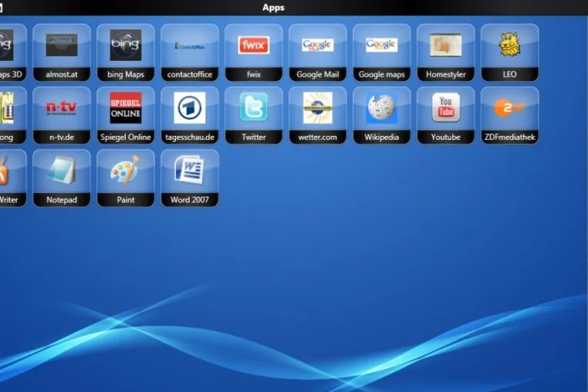The image size is (588, 392).
Task: Open the wetter.com weather tile
Action: click(x=318, y=116)
